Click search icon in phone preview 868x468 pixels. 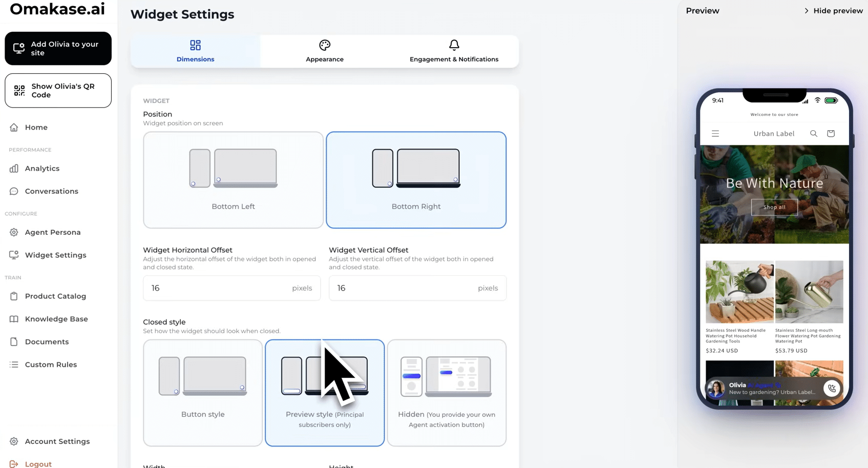pyautogui.click(x=814, y=134)
